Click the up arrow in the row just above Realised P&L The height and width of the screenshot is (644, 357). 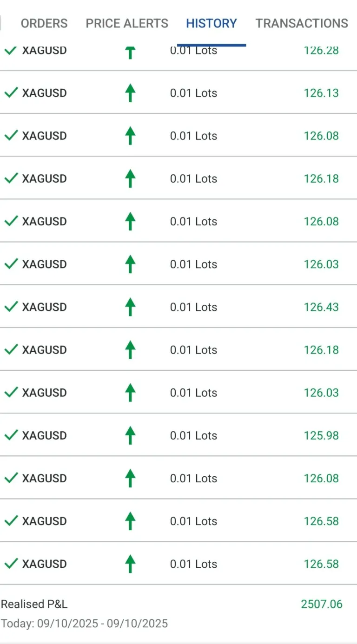[x=130, y=564]
